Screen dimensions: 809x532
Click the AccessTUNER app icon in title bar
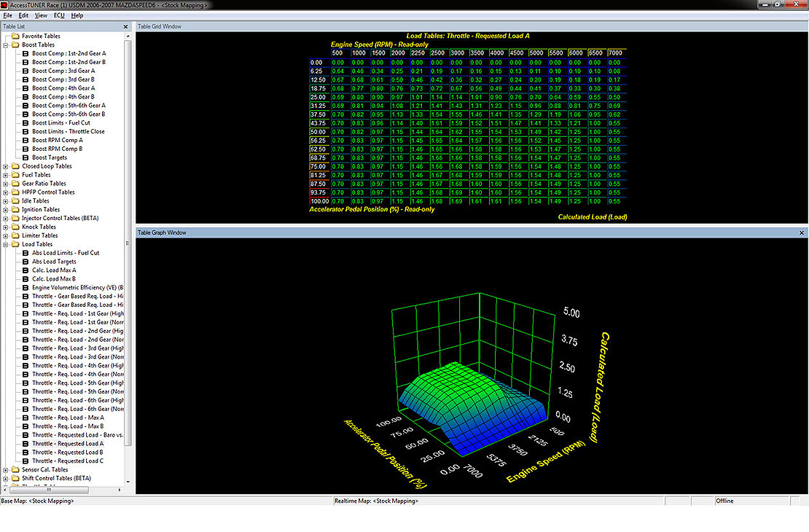tap(4, 4)
